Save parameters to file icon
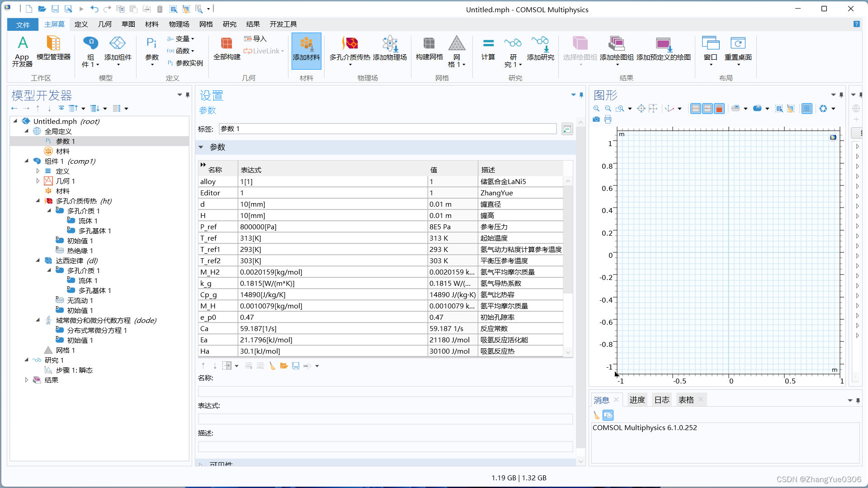Image resolution: width=868 pixels, height=488 pixels. point(296,366)
